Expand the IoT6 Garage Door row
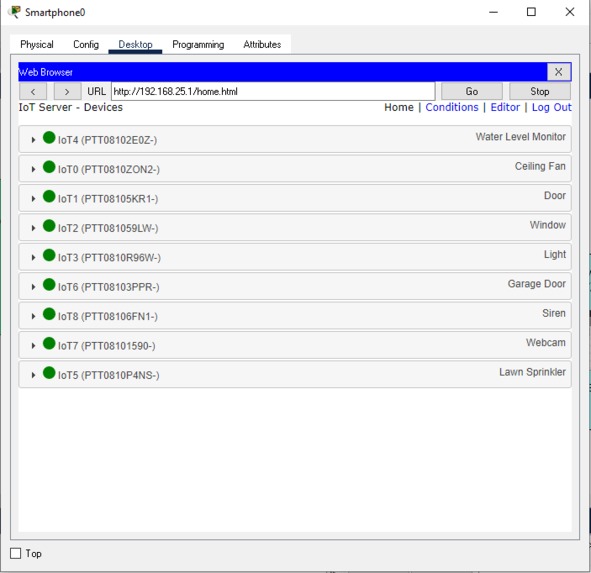Viewport: 591px width, 573px height. click(x=33, y=287)
